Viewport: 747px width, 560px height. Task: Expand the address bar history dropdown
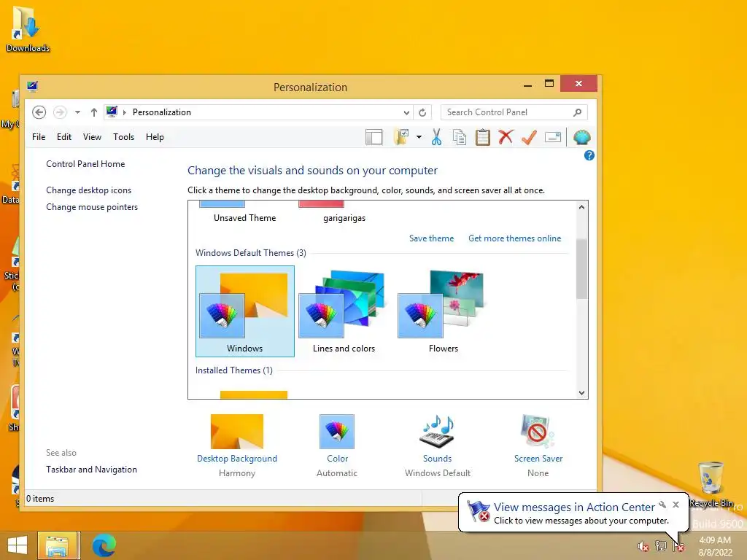406,113
